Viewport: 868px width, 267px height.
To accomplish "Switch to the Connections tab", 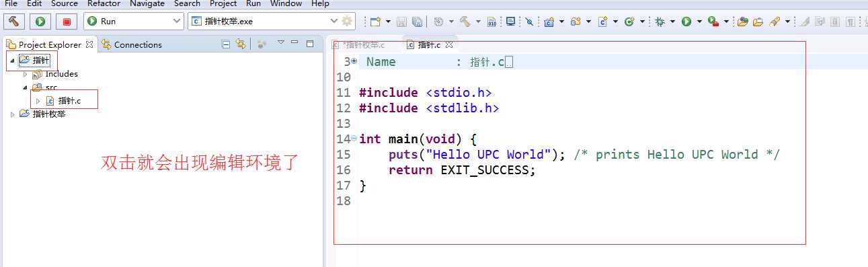I will click(x=132, y=44).
